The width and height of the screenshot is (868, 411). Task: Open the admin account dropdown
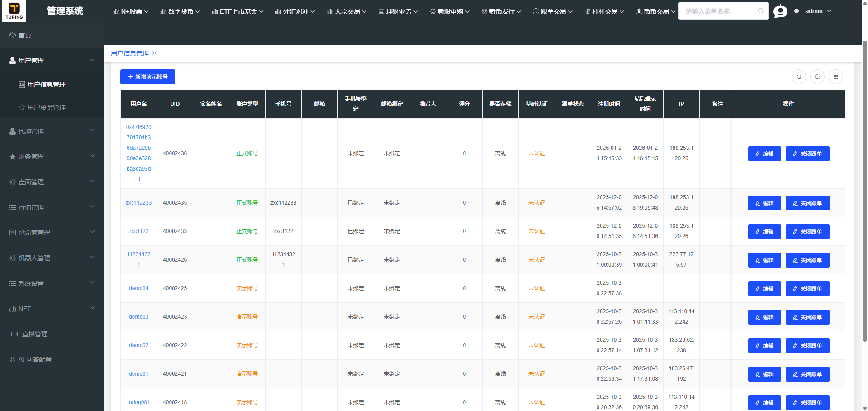[818, 11]
